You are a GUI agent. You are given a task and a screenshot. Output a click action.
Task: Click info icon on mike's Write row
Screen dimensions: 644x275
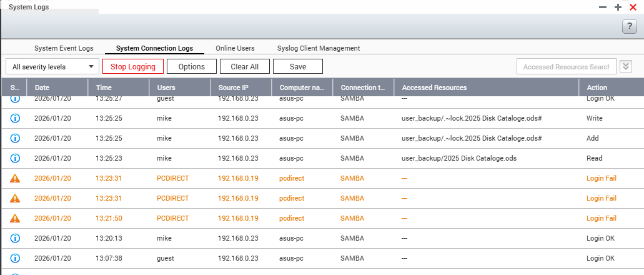pos(16,118)
